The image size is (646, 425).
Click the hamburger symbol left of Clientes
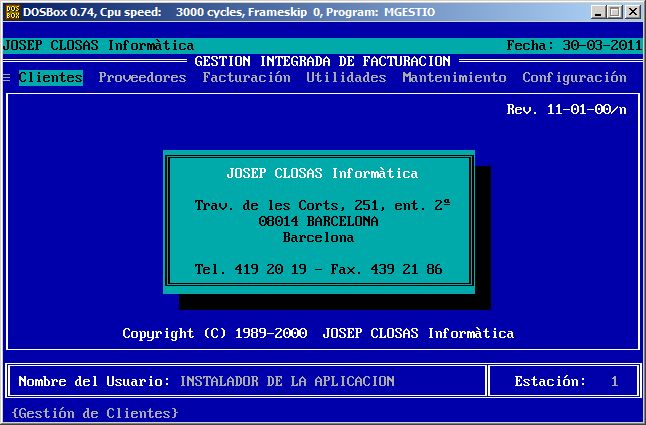point(7,78)
